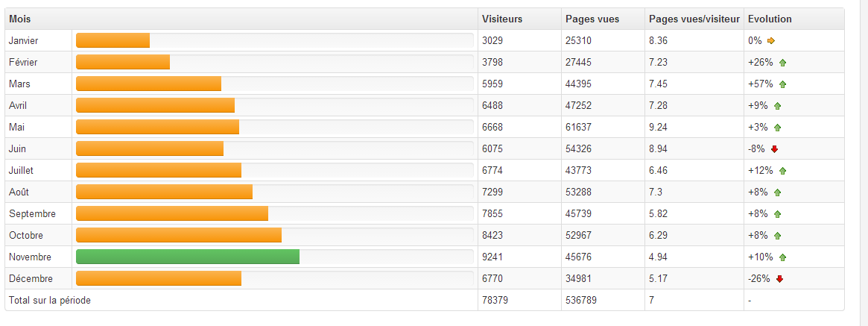
Task: Click the evolution value 0%
Action: coord(755,40)
